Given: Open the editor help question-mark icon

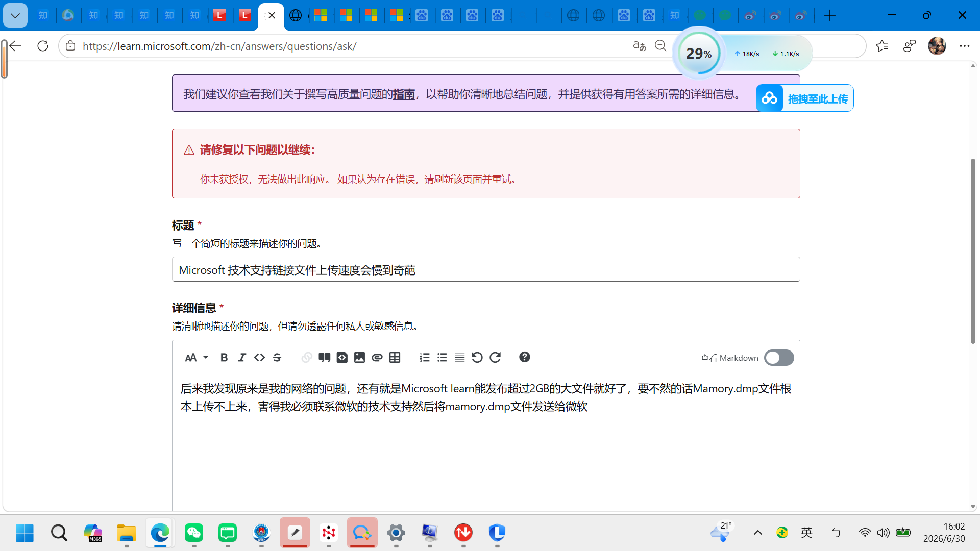Looking at the screenshot, I should [x=525, y=357].
